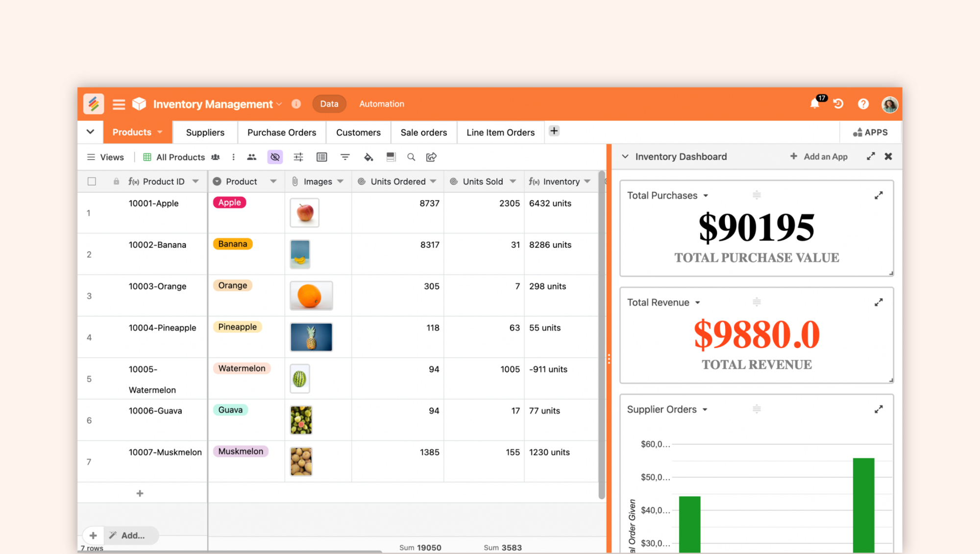The width and height of the screenshot is (980, 554).
Task: Open the orange fruit thumbnail image
Action: tap(311, 295)
